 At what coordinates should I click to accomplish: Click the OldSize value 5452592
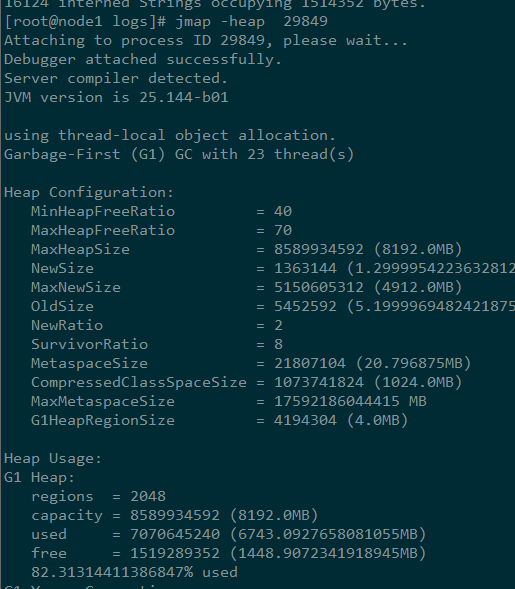[305, 306]
